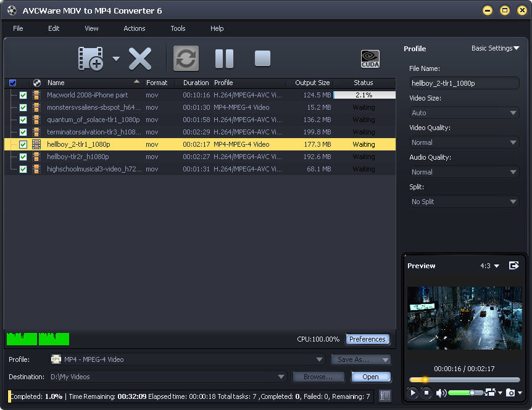Select the hellboy-tlr2r_h1080p row
532x410 pixels.
click(200, 157)
